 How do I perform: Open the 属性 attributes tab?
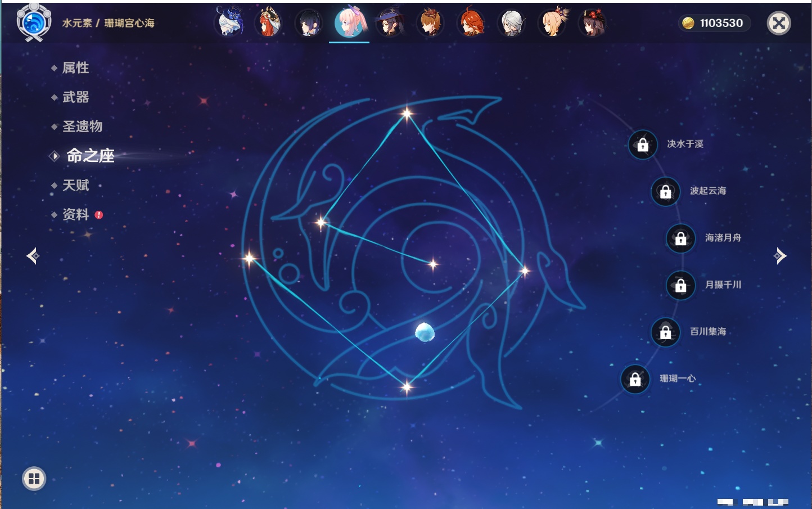(75, 68)
